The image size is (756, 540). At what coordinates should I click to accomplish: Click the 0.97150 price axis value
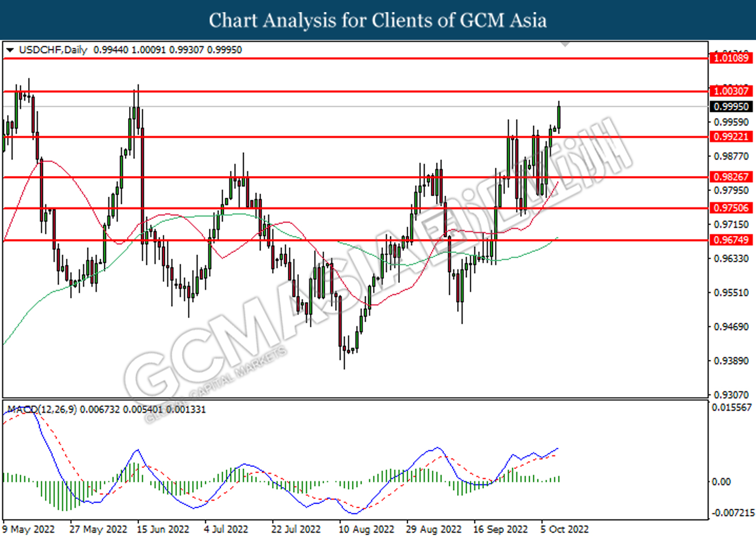point(731,224)
